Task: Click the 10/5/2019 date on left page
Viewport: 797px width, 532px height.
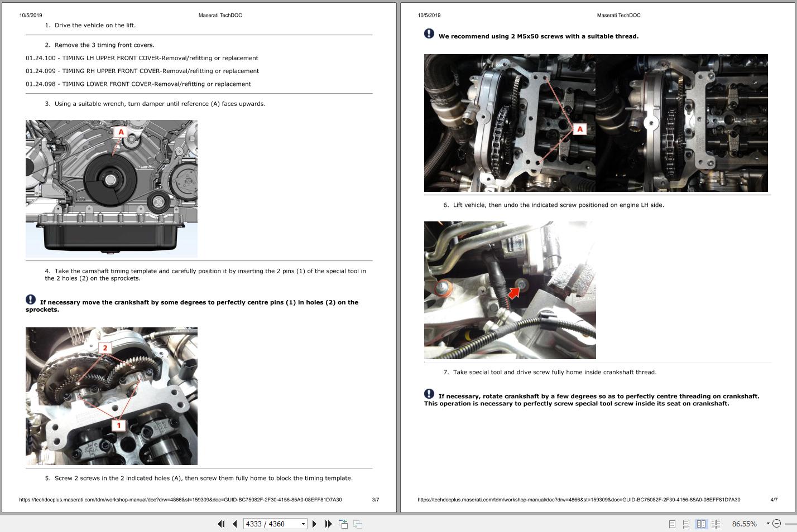Action: (x=31, y=15)
